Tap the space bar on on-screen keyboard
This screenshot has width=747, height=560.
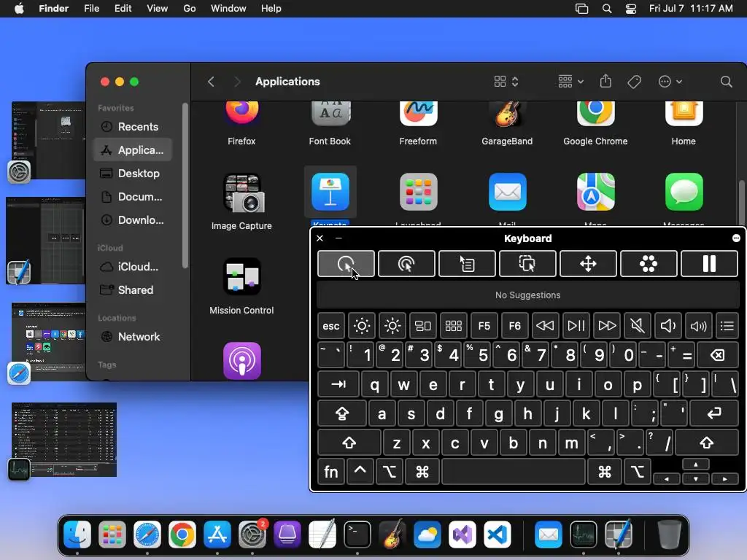[x=514, y=472]
